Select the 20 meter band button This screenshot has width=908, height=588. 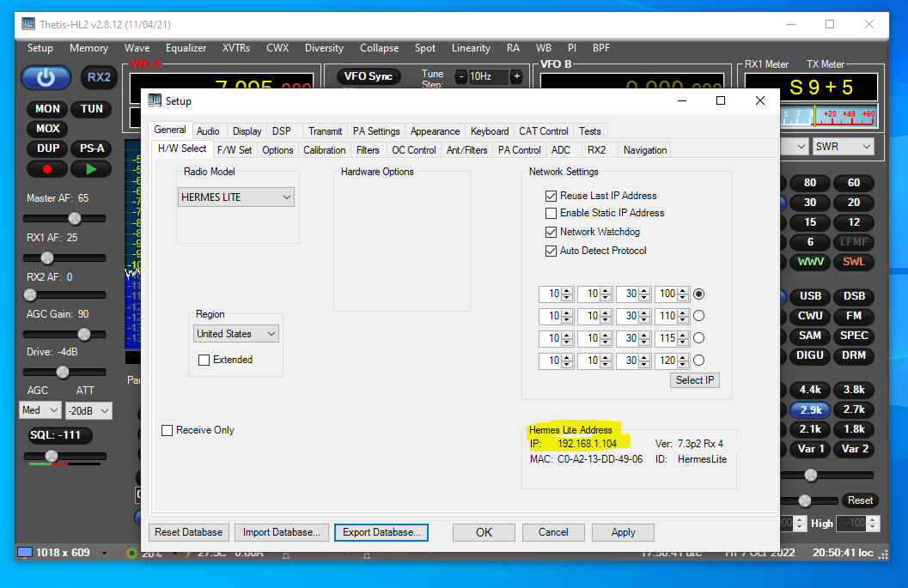(x=854, y=203)
